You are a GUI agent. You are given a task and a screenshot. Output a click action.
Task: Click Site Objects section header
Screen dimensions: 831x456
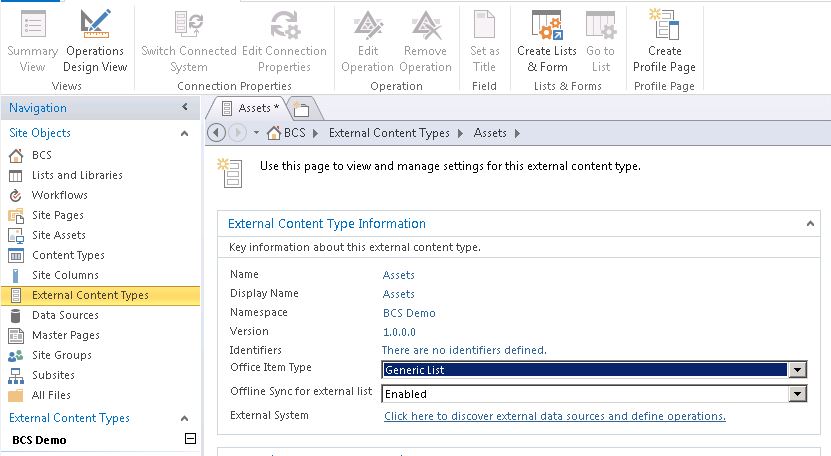(x=40, y=133)
